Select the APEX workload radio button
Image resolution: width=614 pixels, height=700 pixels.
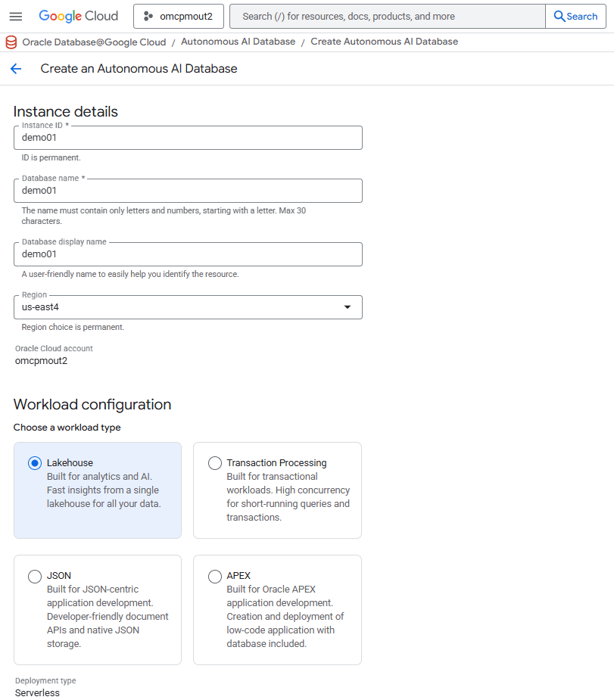pos(215,577)
